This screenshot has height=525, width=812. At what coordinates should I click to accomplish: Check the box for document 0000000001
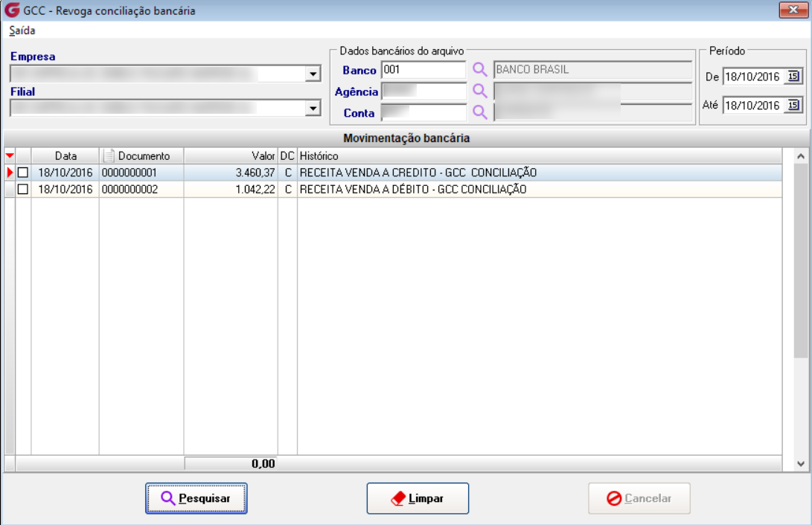[23, 173]
